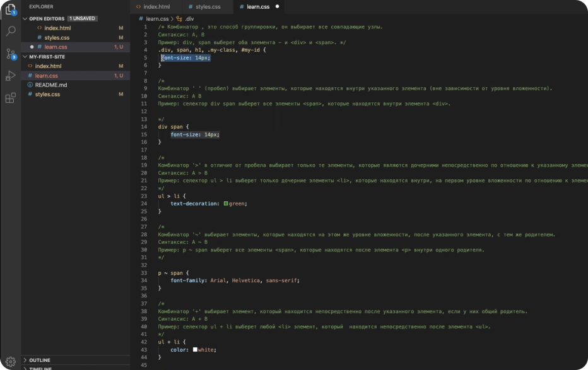Open Run and Debug view
Screen dimensions: 588x370
pos(11,76)
